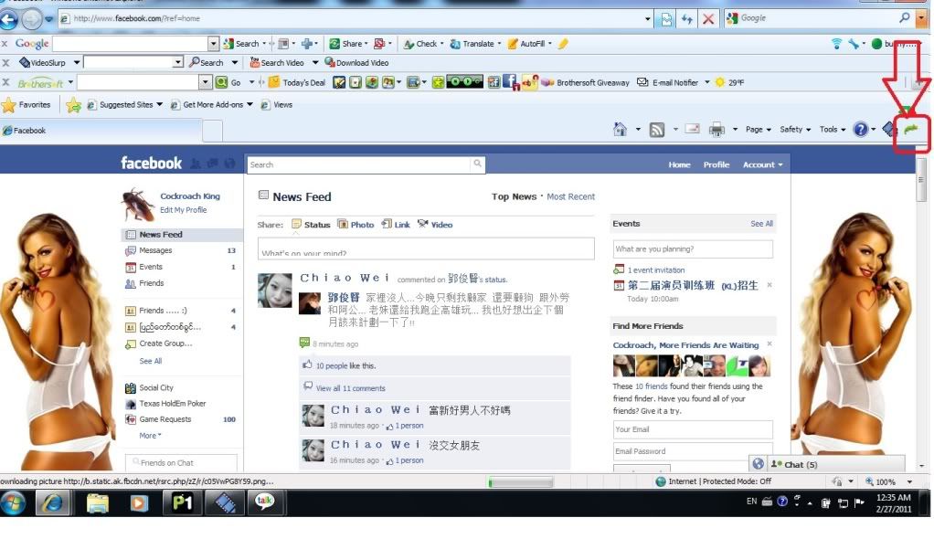
Task: Click the page loading progress bar
Action: point(520,481)
